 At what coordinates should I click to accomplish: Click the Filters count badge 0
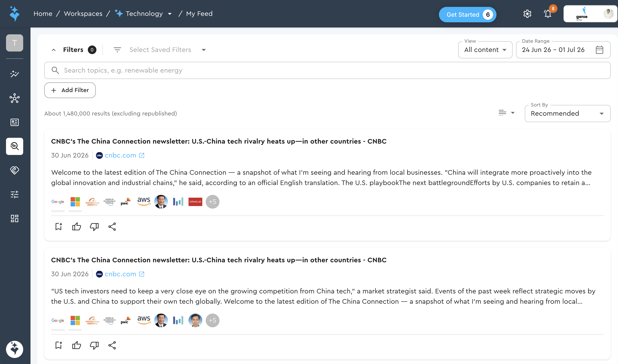click(x=92, y=50)
